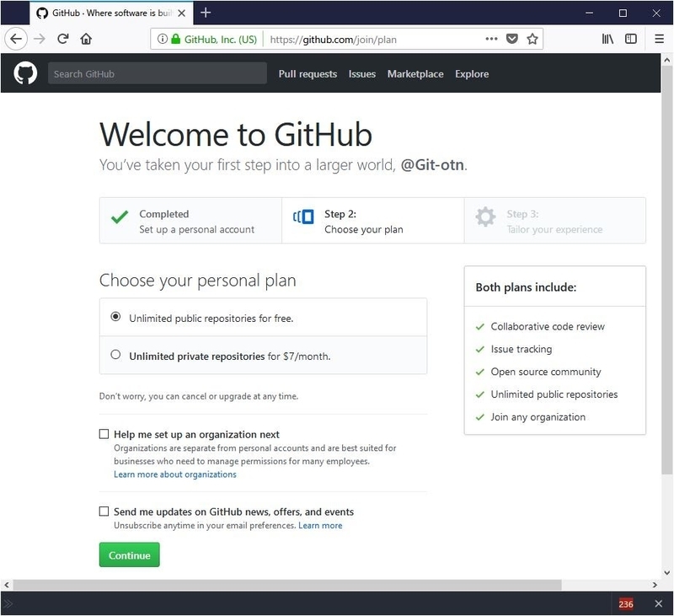Select Unlimited public repositories for free
Screen dimensions: 674x616
[116, 318]
